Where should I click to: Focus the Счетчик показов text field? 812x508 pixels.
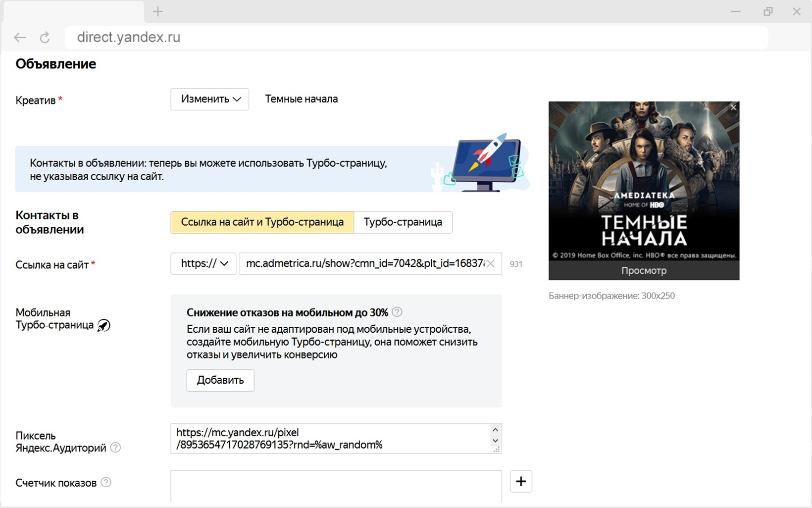(336, 486)
